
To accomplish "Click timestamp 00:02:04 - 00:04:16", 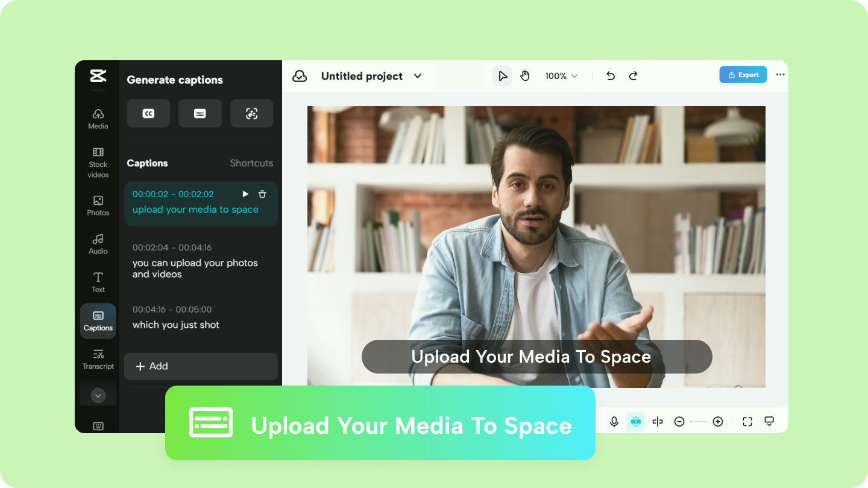I will point(172,248).
